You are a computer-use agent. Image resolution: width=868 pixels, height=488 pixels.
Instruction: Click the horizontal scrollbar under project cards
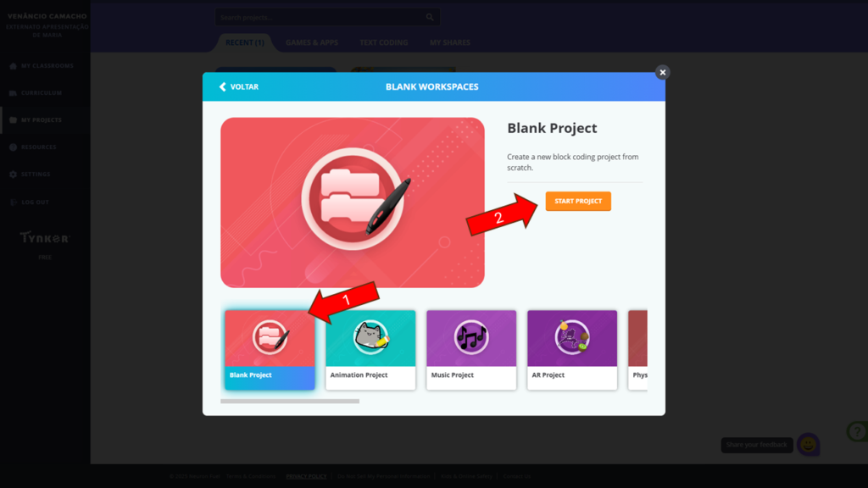tap(290, 401)
